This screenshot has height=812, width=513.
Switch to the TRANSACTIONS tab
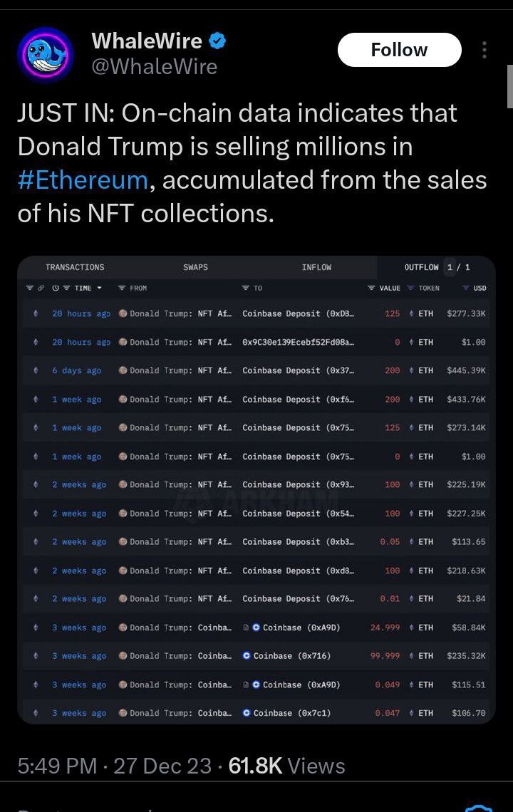point(75,267)
